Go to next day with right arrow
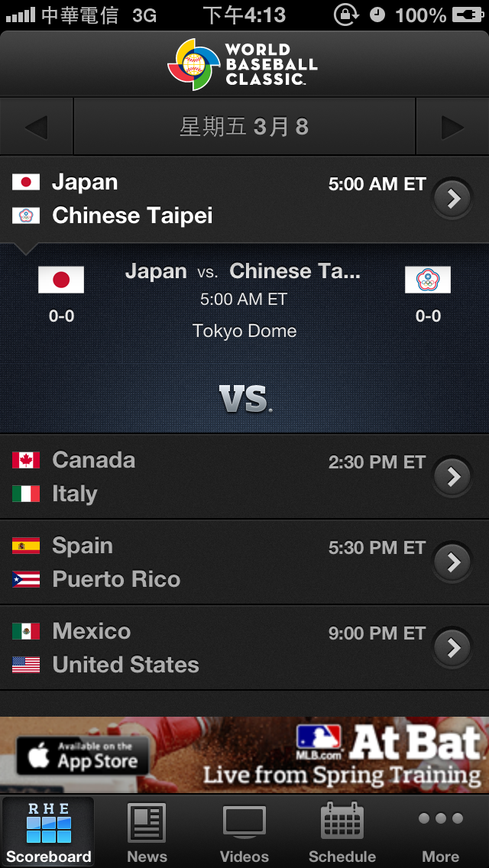The image size is (489, 868). (x=452, y=127)
